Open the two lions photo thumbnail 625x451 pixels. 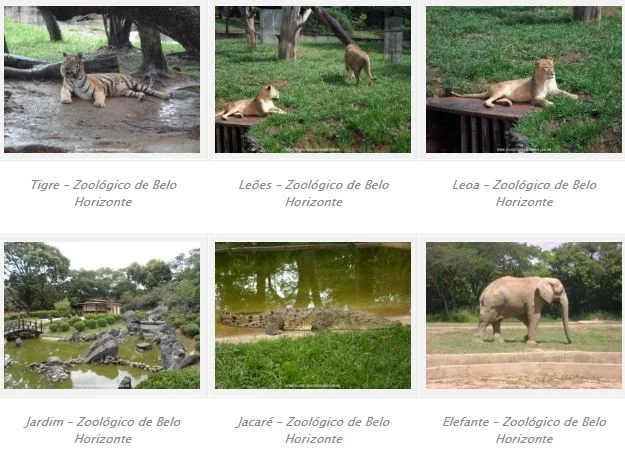click(x=313, y=79)
